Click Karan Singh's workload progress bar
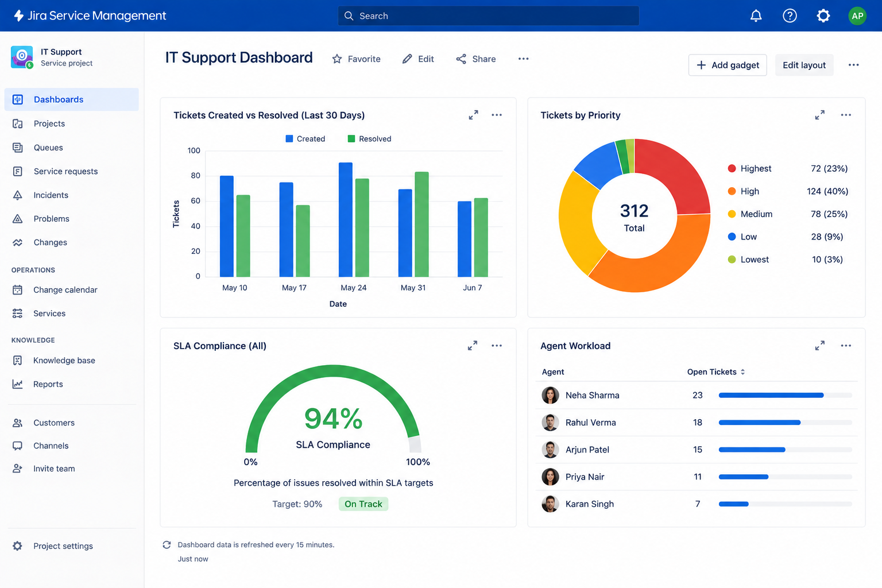 [785, 504]
